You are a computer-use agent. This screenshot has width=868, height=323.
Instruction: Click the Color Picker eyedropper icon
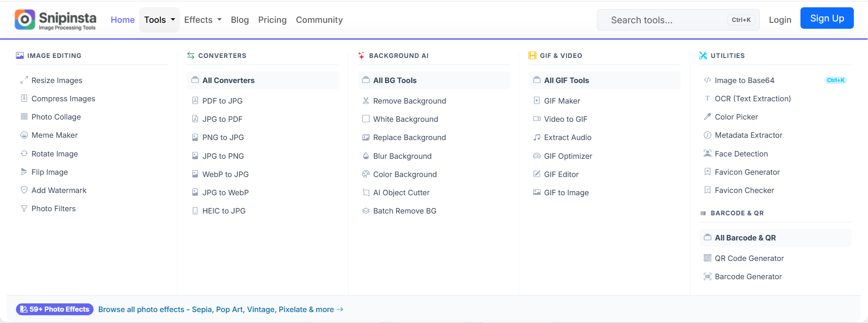(x=707, y=117)
